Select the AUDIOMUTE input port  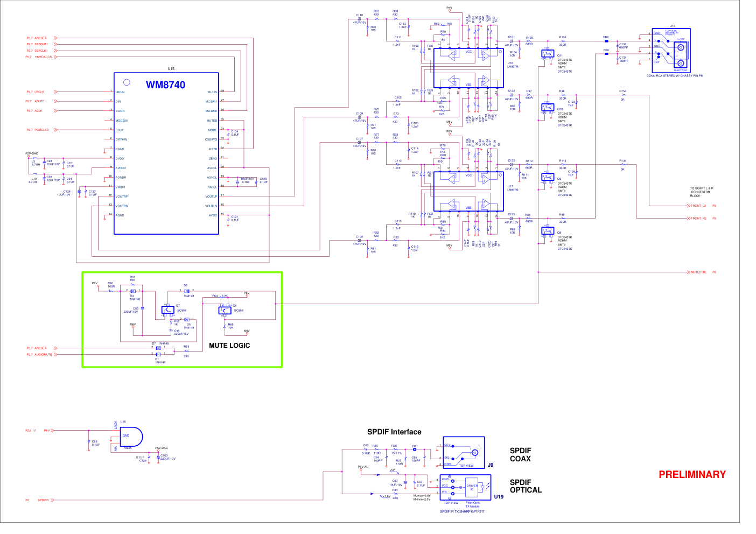coord(44,355)
